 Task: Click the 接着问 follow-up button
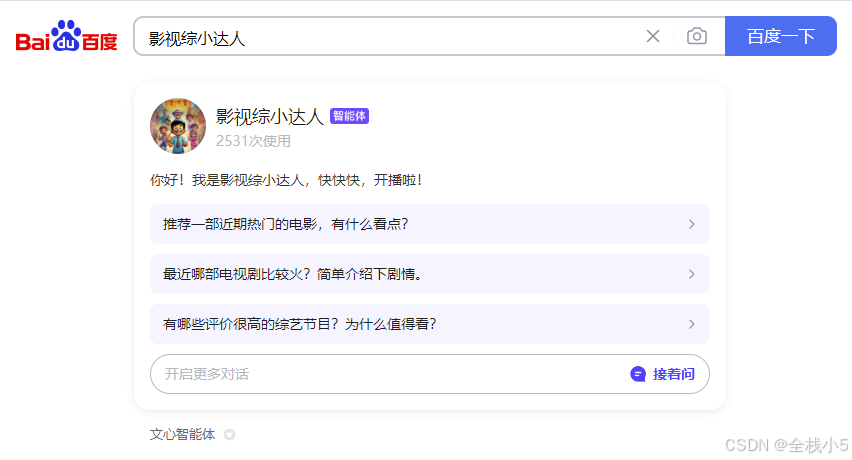(x=673, y=374)
